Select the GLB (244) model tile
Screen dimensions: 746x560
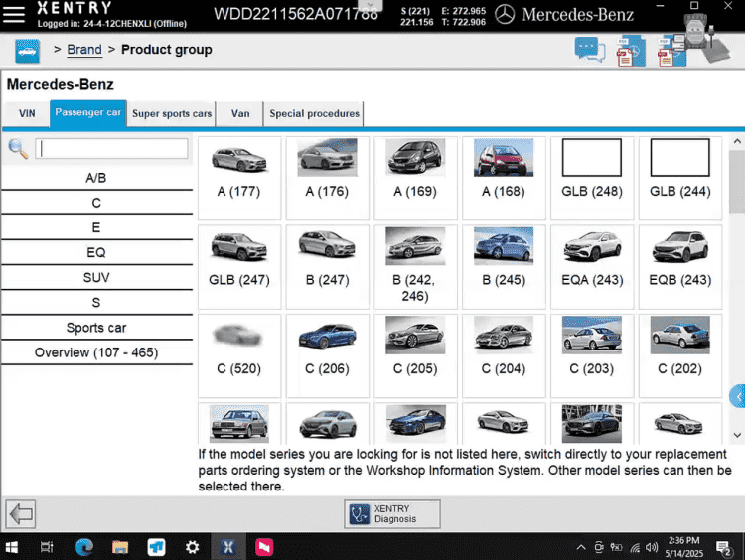679,179
